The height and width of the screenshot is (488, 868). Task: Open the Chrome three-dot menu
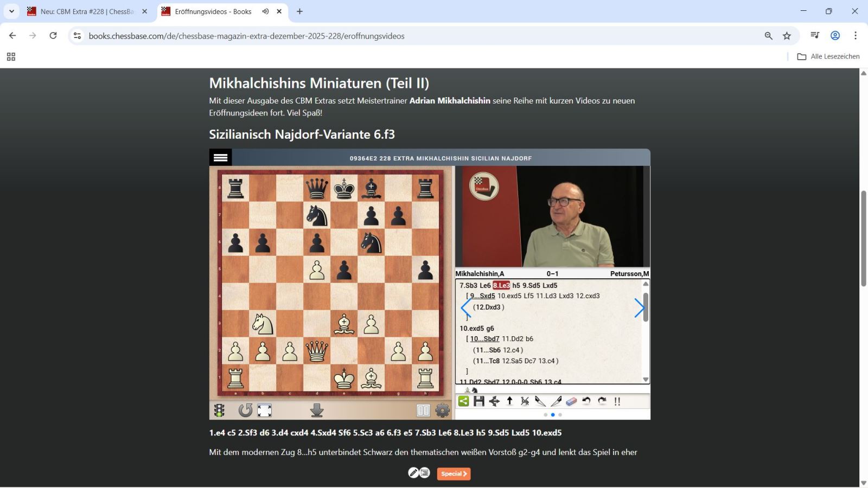pos(855,36)
